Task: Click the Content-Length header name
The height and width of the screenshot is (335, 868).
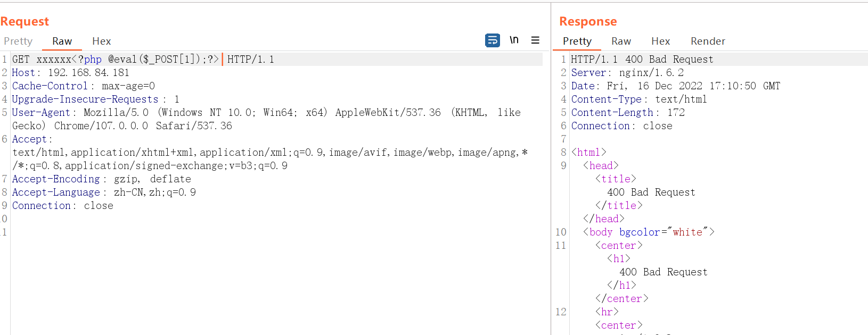Action: 612,112
